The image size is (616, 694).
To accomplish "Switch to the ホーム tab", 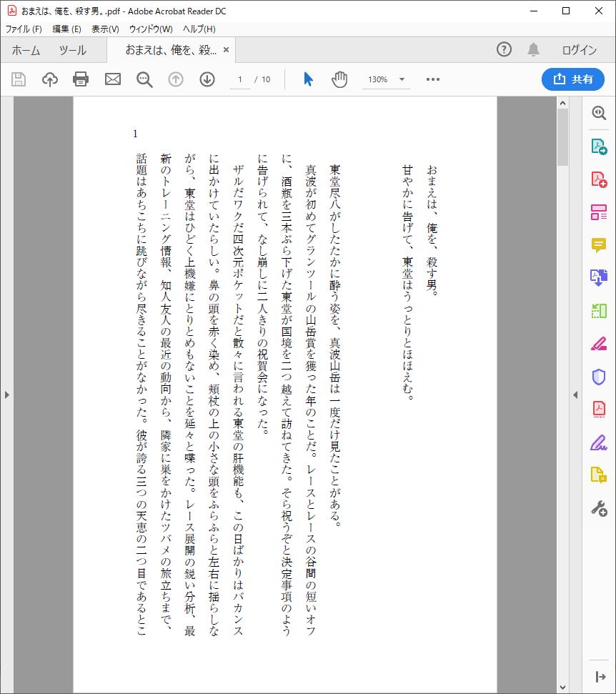I will [x=26, y=50].
